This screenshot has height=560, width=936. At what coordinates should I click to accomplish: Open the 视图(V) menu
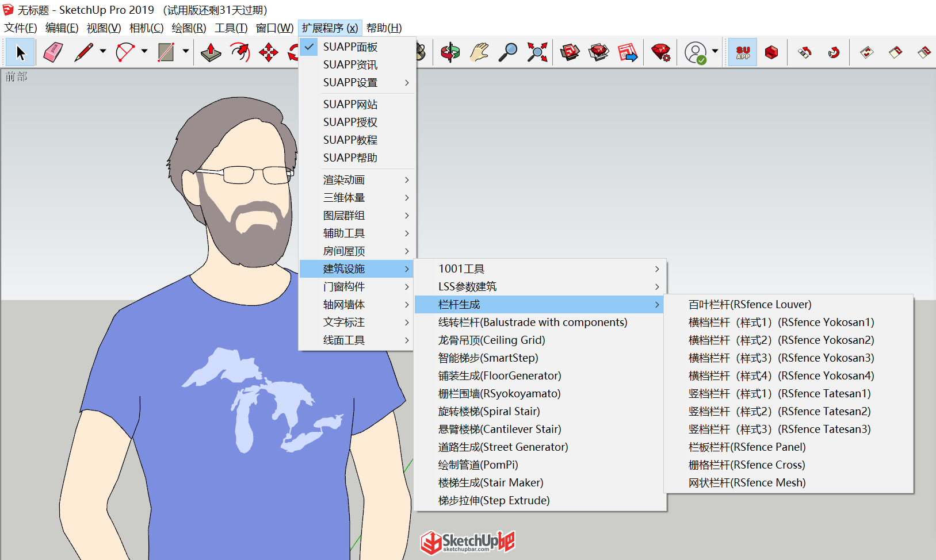coord(104,28)
